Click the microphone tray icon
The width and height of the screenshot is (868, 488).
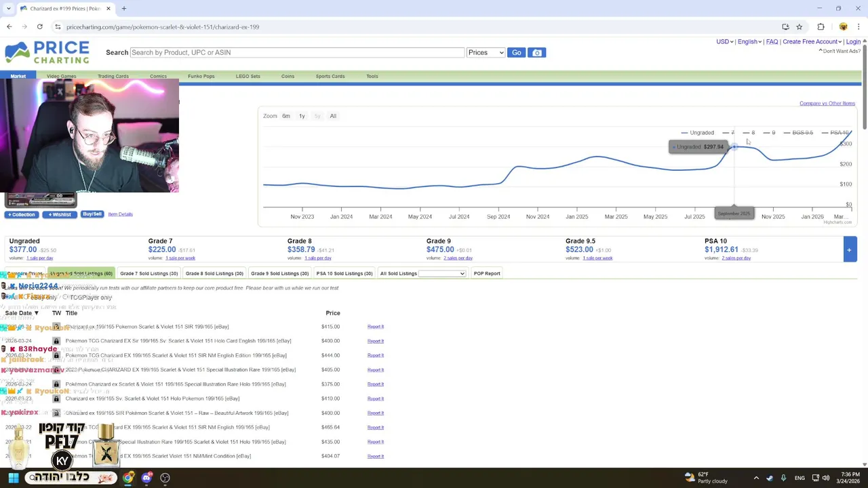[x=783, y=478]
